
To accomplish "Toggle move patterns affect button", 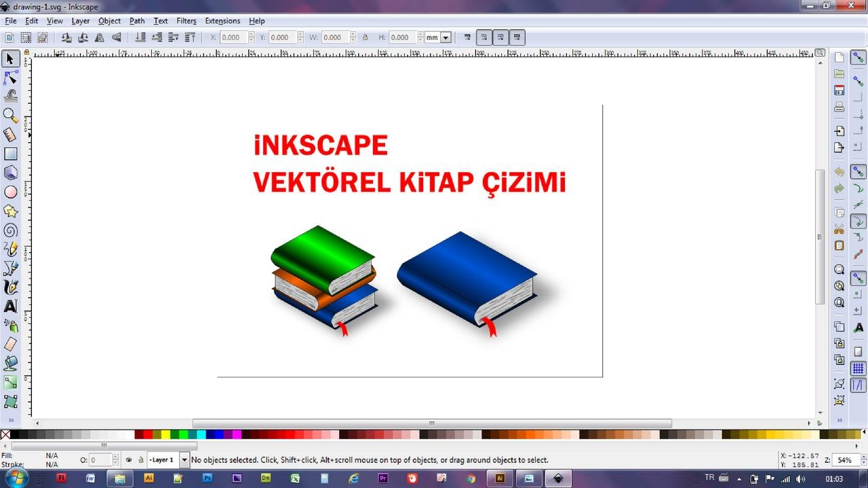I will 517,37.
